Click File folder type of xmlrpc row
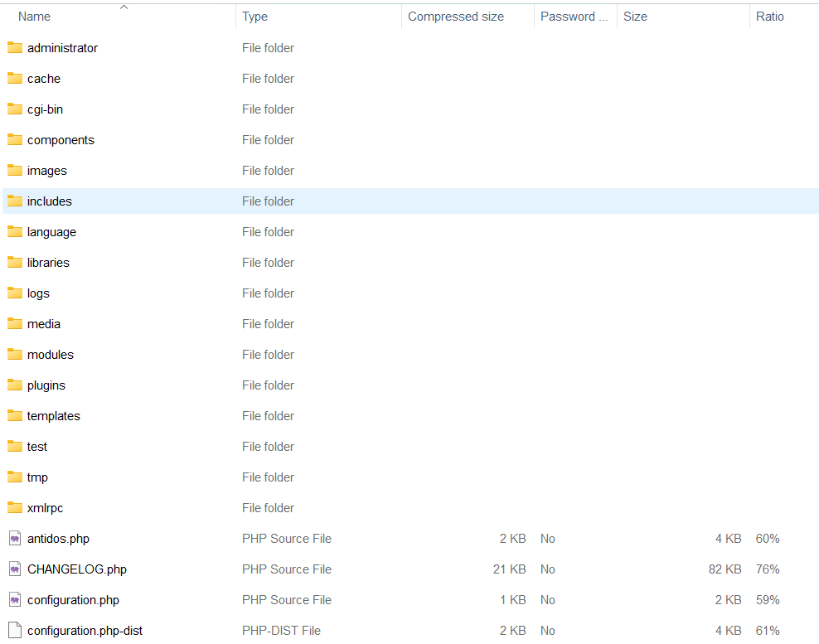819x644 pixels. 268,508
